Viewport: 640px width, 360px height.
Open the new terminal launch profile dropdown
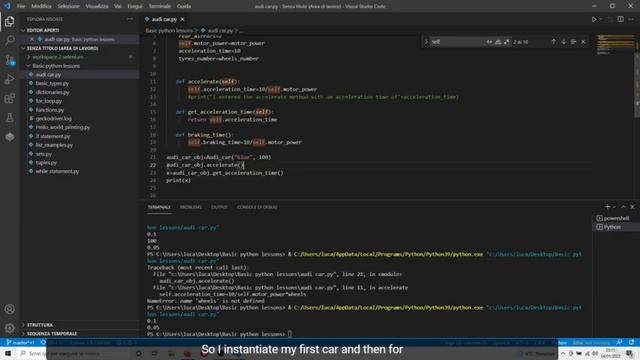[x=614, y=207]
